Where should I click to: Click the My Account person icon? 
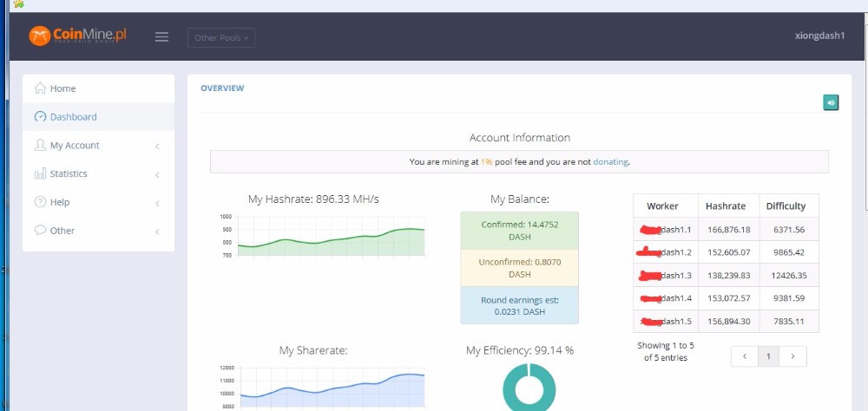[x=40, y=146]
